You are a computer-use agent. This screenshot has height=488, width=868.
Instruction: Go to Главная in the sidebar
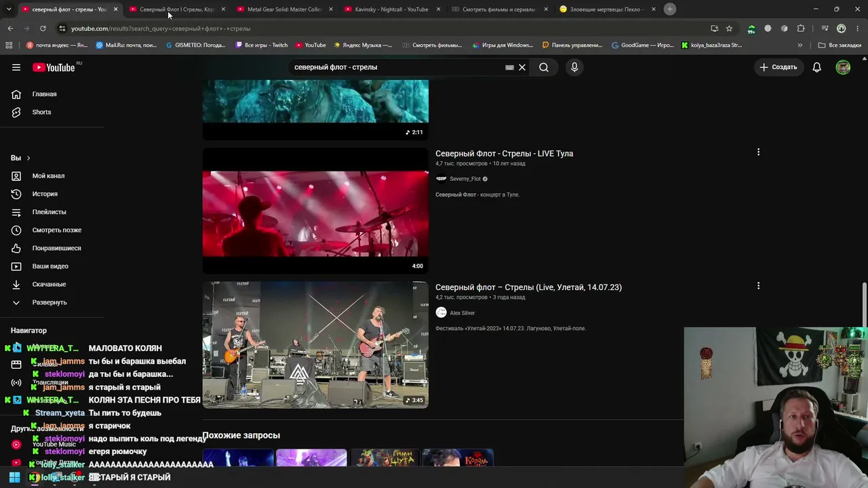[x=45, y=94]
